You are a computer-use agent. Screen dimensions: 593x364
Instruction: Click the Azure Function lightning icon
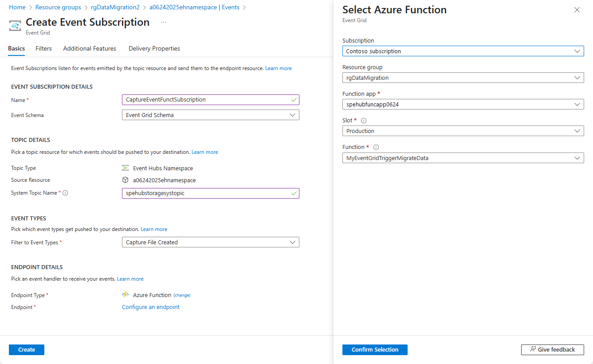click(x=126, y=295)
